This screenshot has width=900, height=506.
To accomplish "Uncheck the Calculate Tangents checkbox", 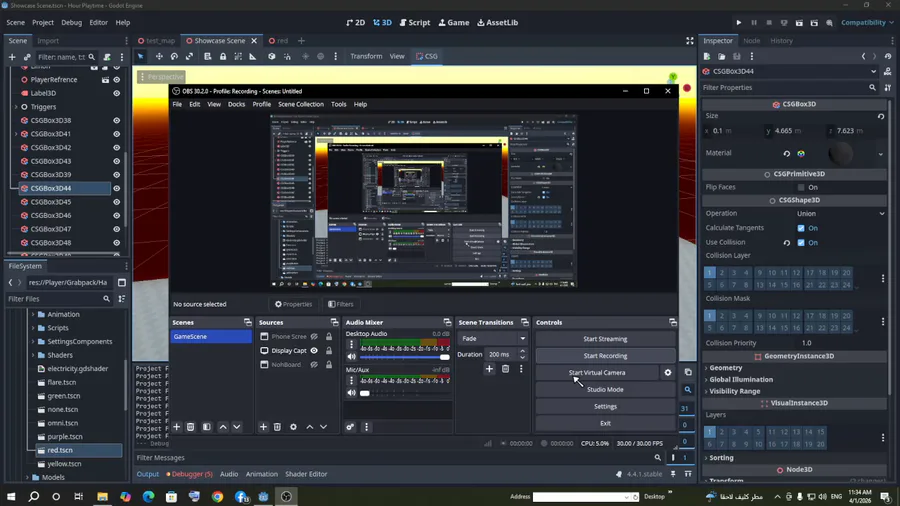I will tap(801, 228).
